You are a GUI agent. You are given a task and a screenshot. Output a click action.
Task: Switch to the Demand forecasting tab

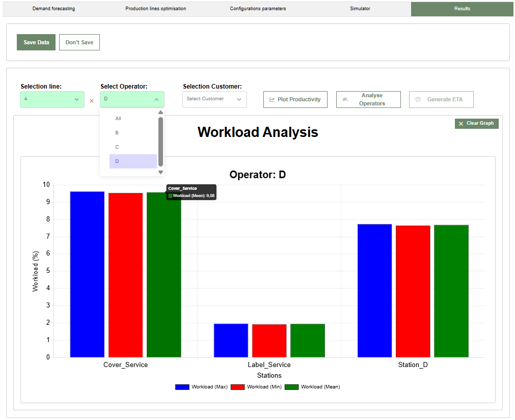point(53,9)
